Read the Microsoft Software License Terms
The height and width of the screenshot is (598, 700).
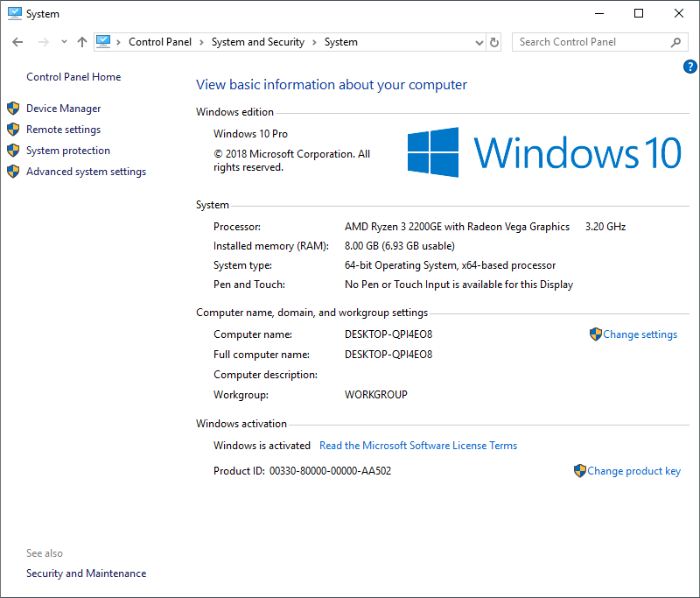[418, 446]
